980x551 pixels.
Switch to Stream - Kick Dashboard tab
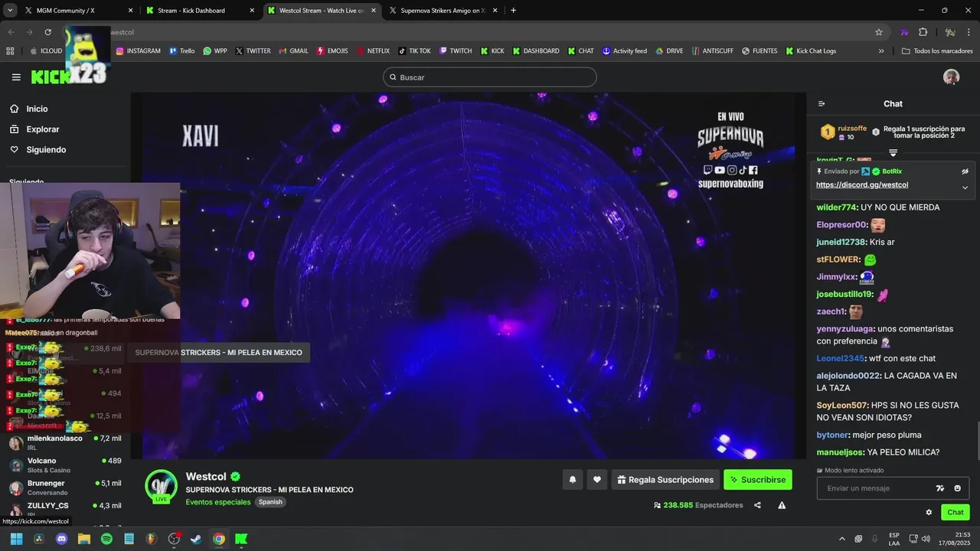(x=199, y=11)
